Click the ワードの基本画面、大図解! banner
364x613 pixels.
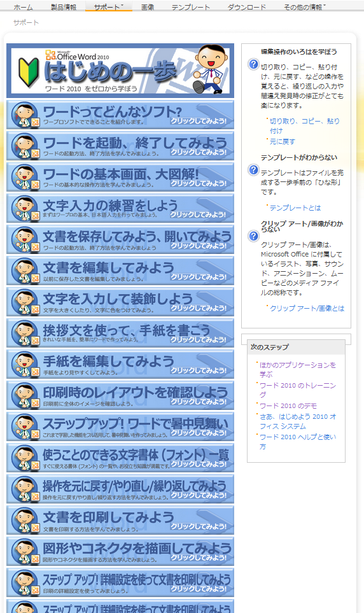click(120, 177)
